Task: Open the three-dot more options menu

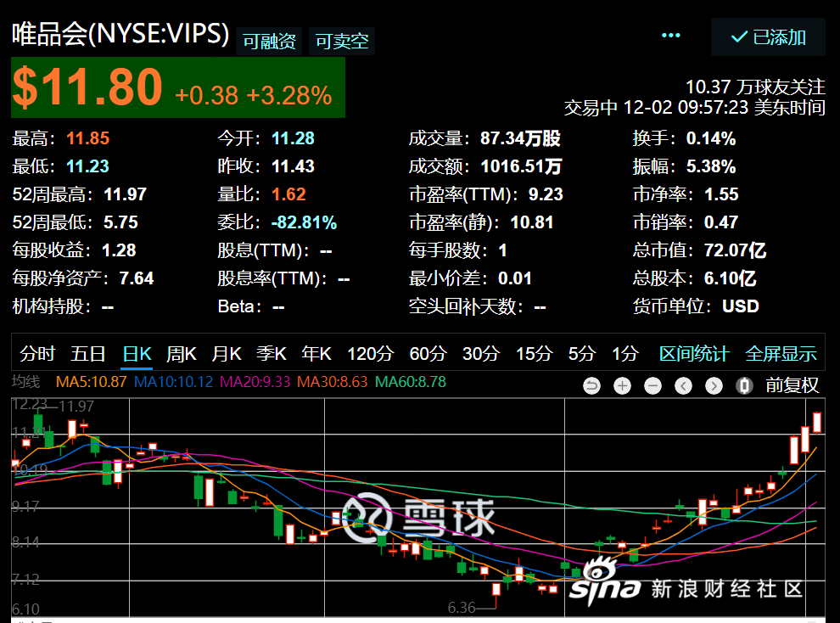Action: coord(670,36)
